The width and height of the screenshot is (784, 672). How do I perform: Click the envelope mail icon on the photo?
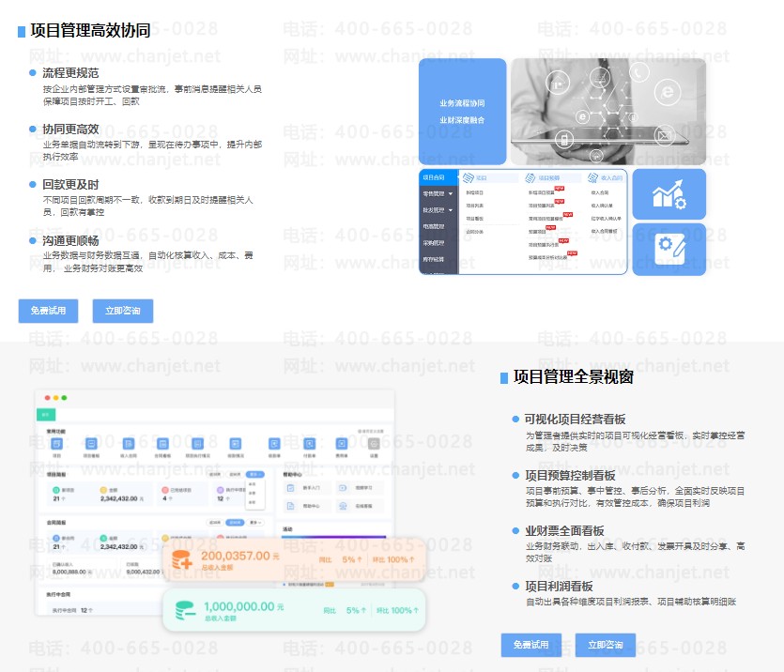coord(665,135)
